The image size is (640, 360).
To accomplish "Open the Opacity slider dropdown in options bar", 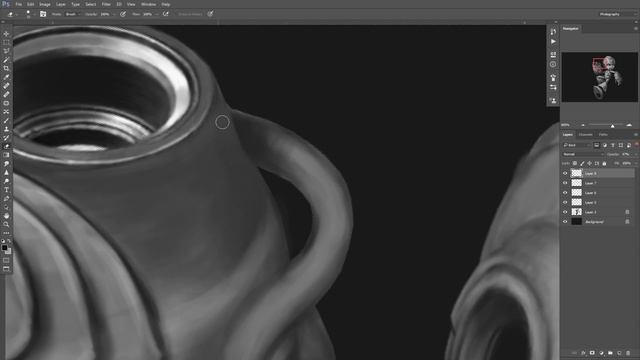I will pyautogui.click(x=114, y=14).
